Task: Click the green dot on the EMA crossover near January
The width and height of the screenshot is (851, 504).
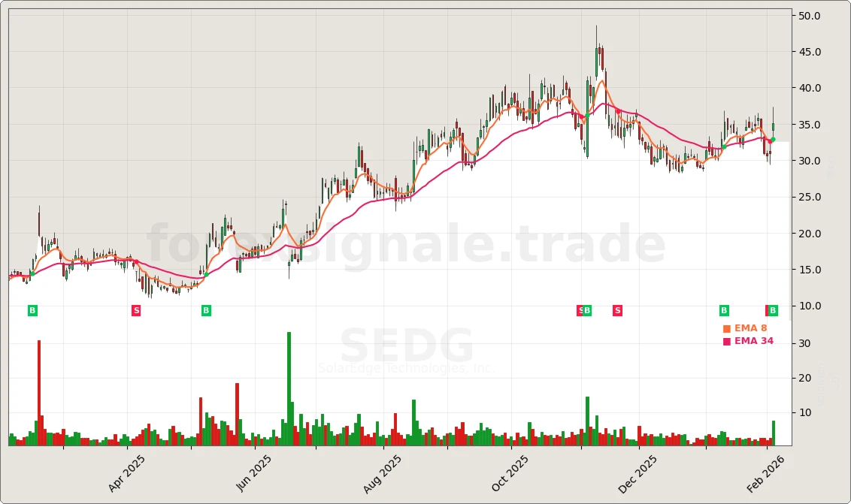Action: click(723, 145)
